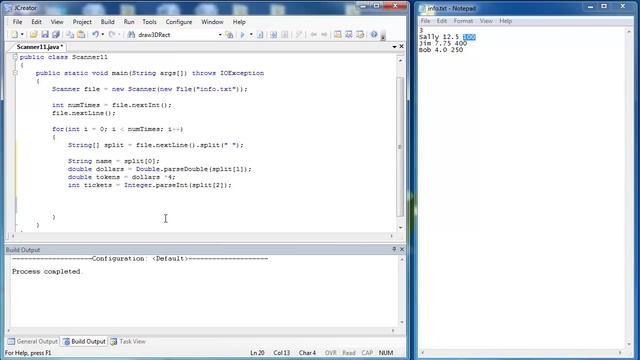Click the Redo arrow icon
The width and height of the screenshot is (640, 360).
coord(112,35)
